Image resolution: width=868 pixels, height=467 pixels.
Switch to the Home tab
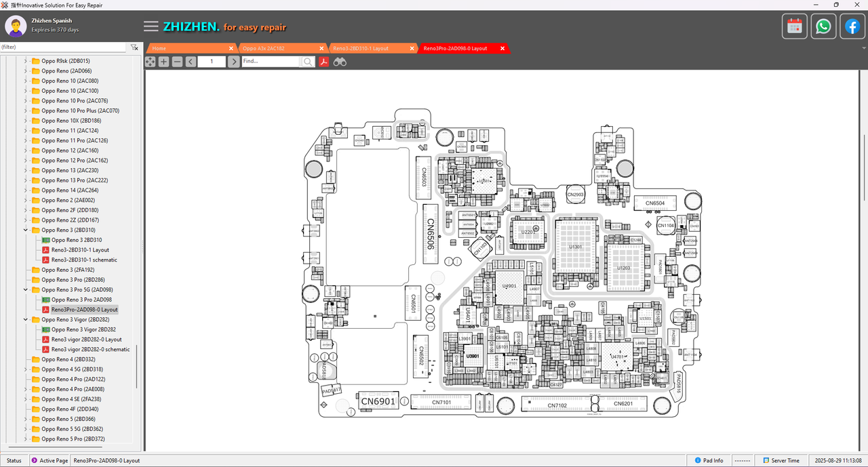(x=159, y=48)
